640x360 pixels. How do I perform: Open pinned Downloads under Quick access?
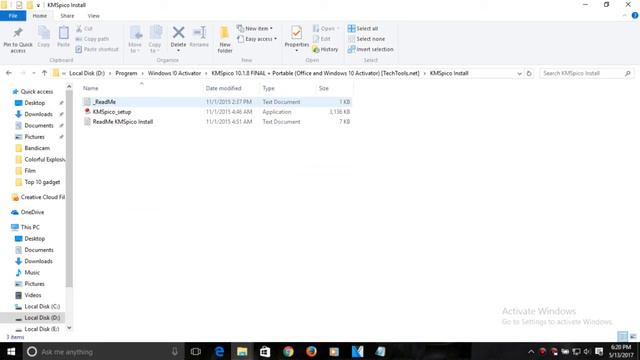38,114
